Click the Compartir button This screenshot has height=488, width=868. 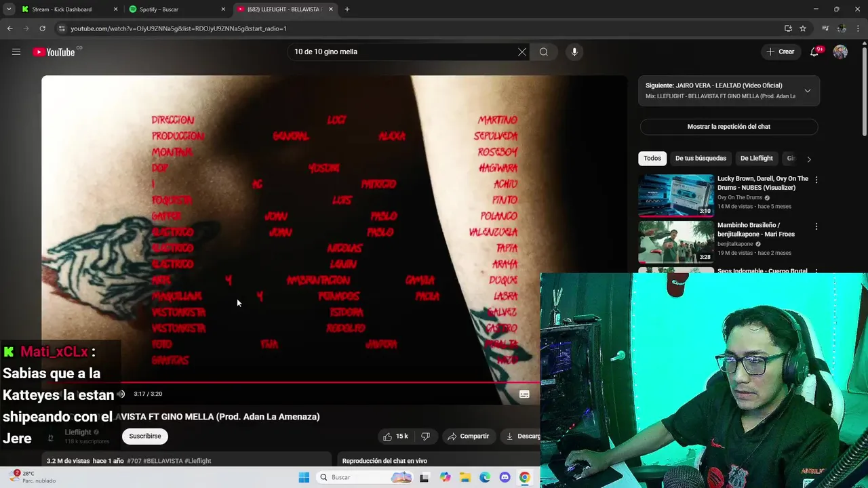(x=468, y=436)
